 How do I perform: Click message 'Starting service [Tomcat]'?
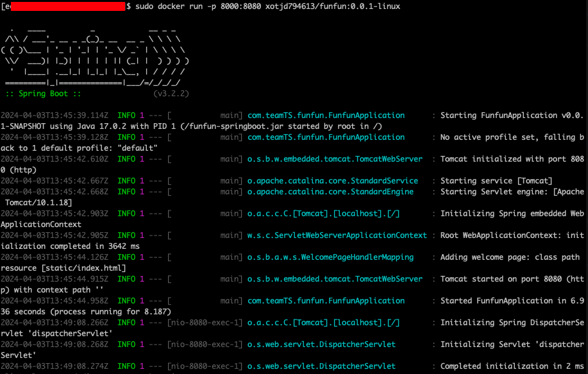pos(496,181)
